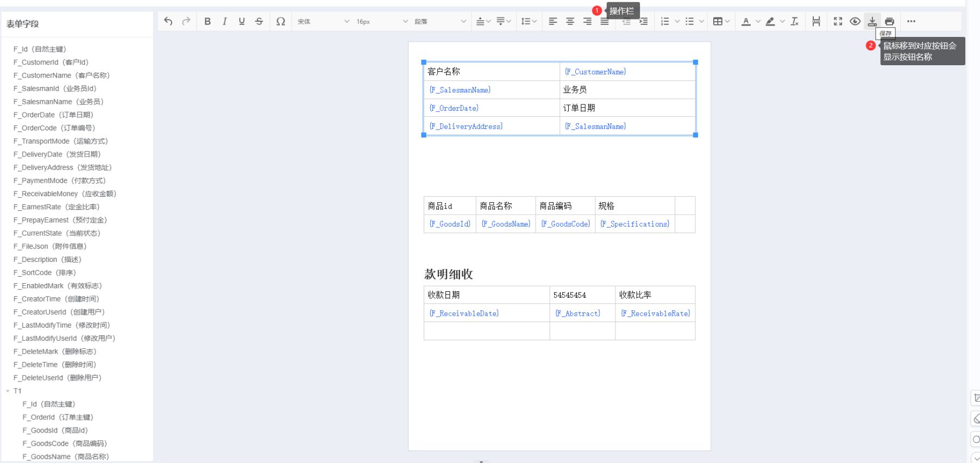Open bulleted list style arrow
The height and width of the screenshot is (463, 980).
tap(701, 21)
